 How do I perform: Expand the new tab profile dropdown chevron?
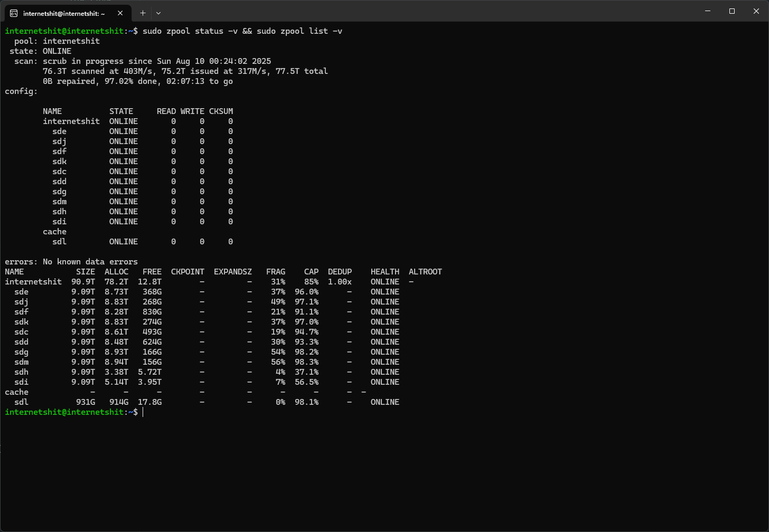tap(158, 13)
